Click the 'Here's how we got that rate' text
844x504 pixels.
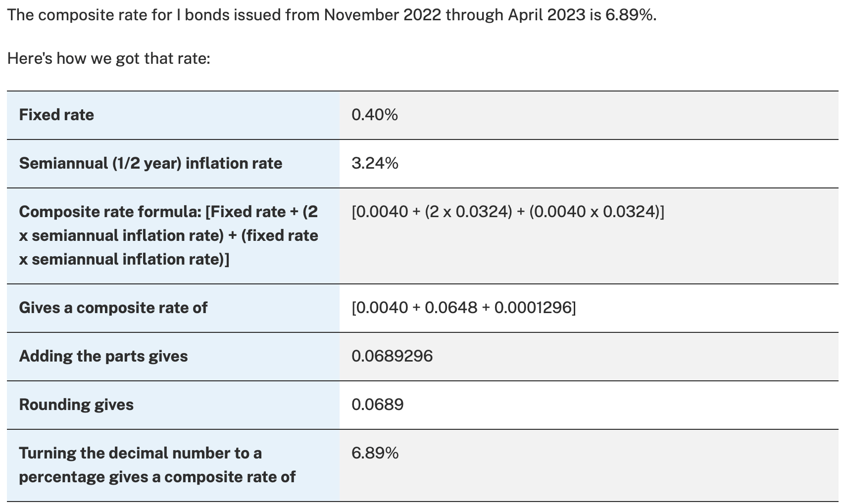point(109,58)
